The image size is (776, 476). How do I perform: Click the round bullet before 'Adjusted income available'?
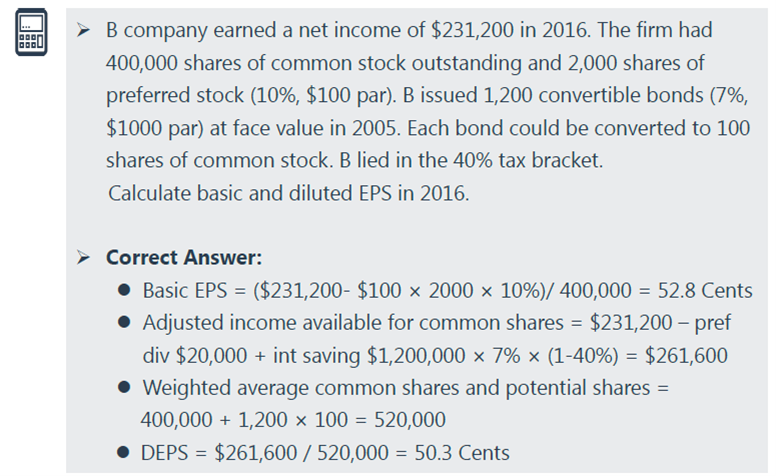point(124,323)
